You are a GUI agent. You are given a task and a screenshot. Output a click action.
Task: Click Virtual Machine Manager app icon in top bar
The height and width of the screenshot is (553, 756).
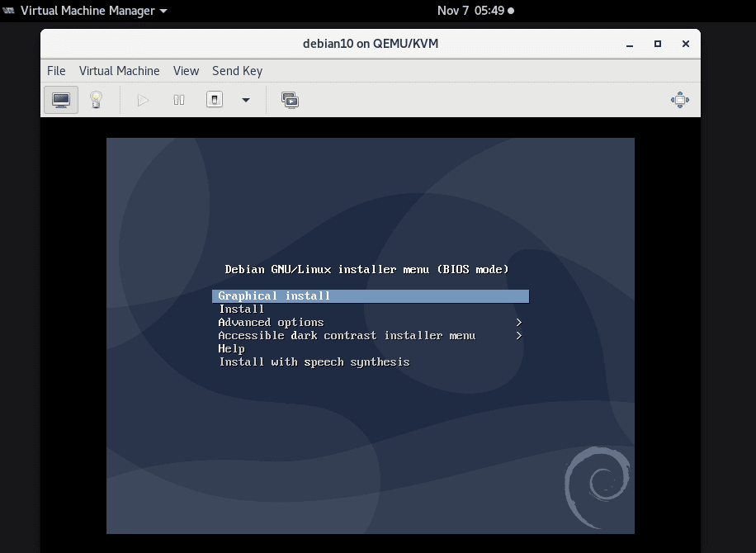pos(9,10)
